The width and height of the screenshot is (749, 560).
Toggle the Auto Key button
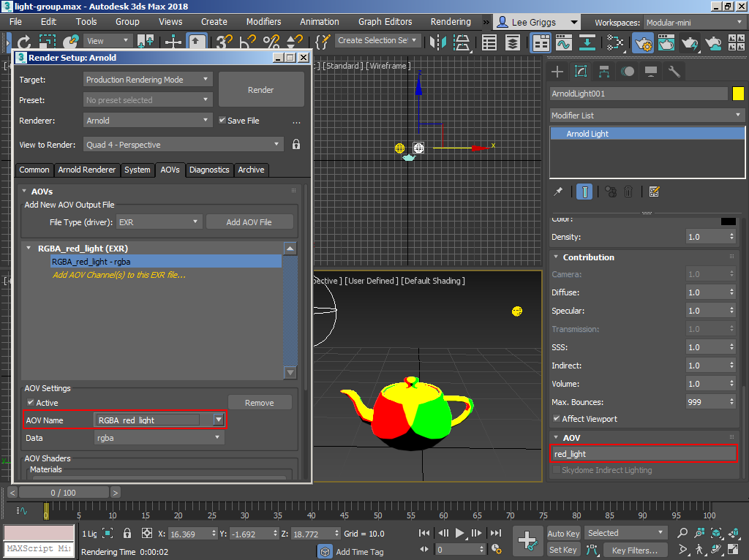coord(562,533)
